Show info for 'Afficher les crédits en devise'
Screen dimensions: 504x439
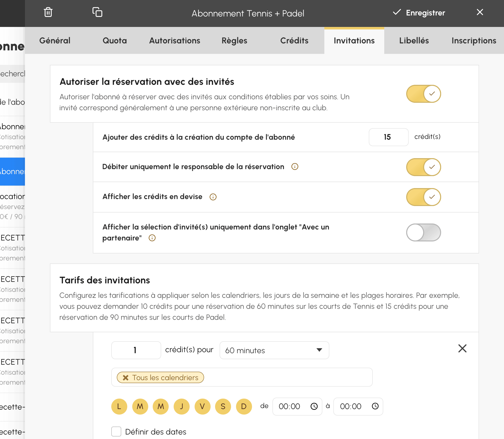213,197
